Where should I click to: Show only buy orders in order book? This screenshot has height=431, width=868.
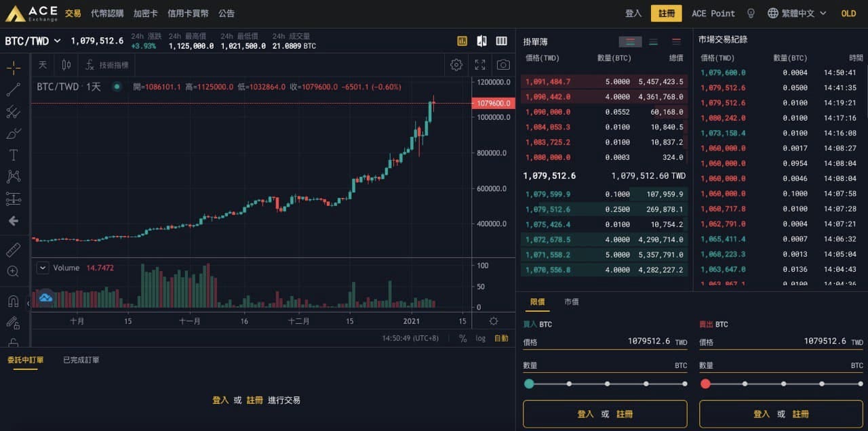[653, 41]
